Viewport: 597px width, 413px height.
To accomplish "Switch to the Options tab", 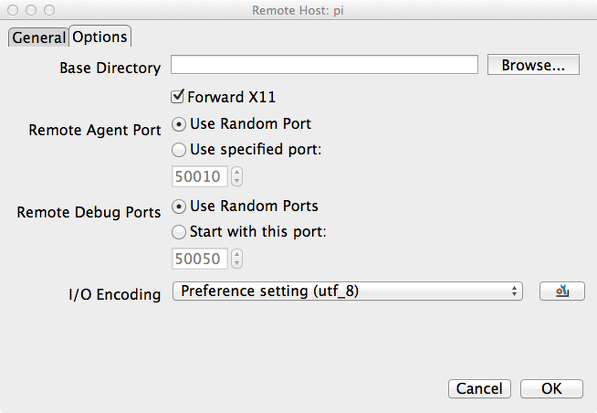I will [100, 37].
